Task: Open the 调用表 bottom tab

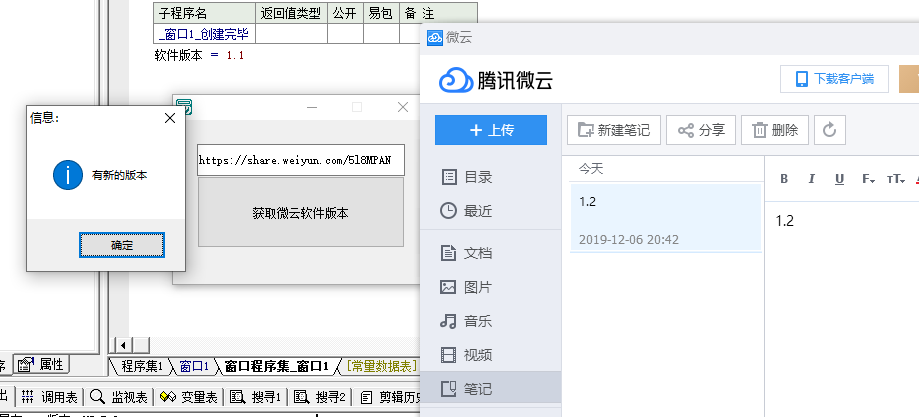Action: coord(50,397)
